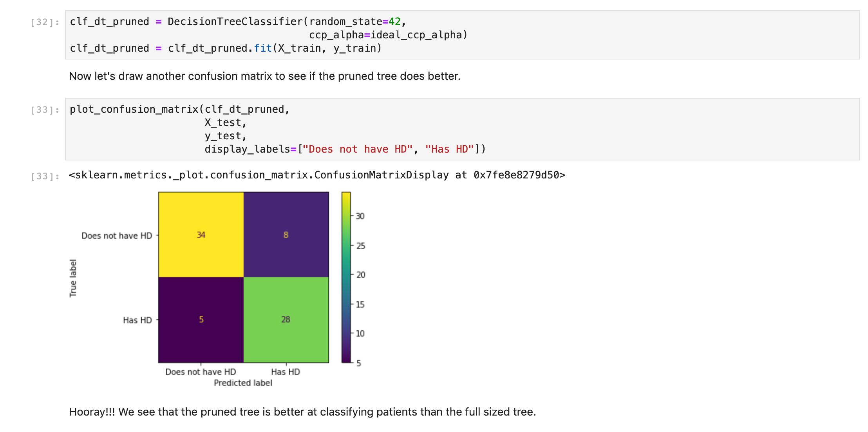This screenshot has height=432, width=868.
Task: Click the green cell showing 28
Action: (x=286, y=320)
